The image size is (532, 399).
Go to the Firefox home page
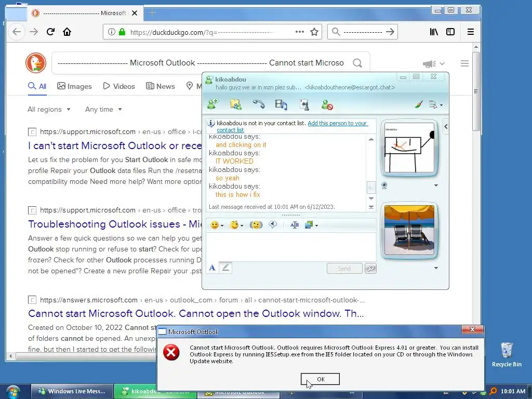pos(67,32)
